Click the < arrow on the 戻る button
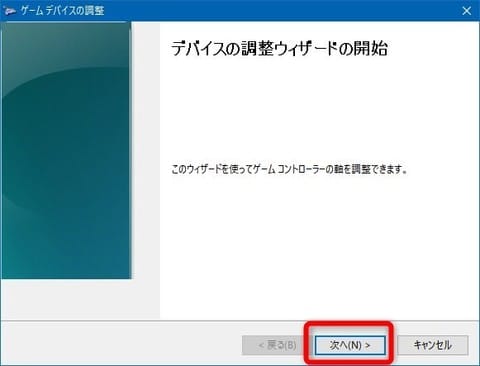Image resolution: width=480 pixels, height=366 pixels. (x=261, y=345)
